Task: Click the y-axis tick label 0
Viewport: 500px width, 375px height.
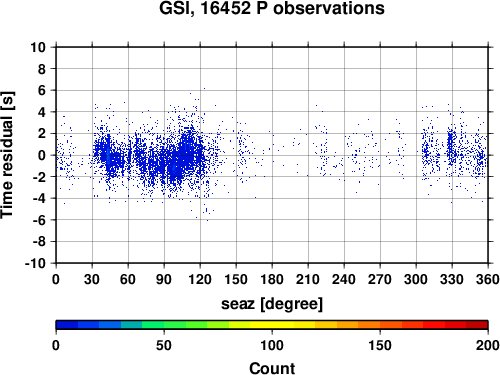Action: point(42,155)
